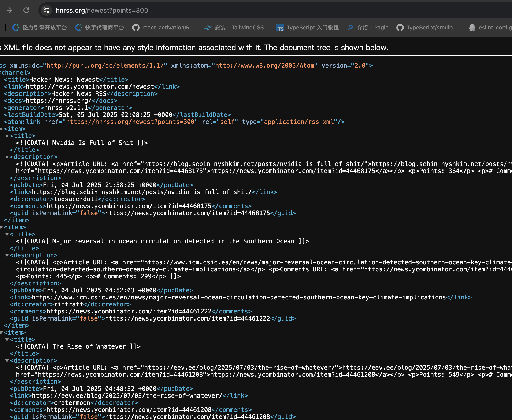Collapse the Nvidia item's title node

point(7,136)
